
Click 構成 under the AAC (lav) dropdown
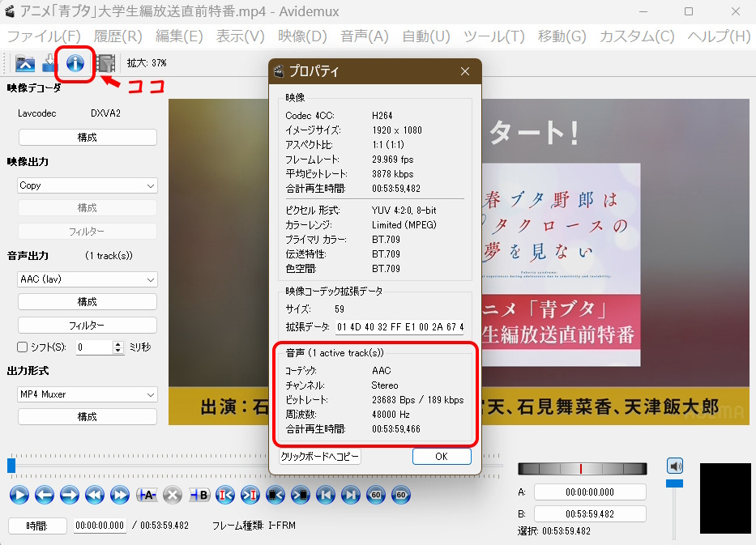click(88, 302)
